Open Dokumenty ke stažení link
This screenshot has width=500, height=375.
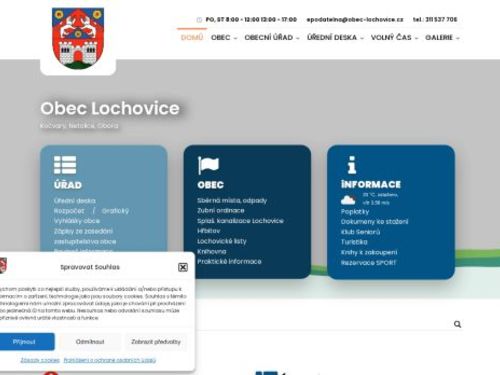coord(374,222)
